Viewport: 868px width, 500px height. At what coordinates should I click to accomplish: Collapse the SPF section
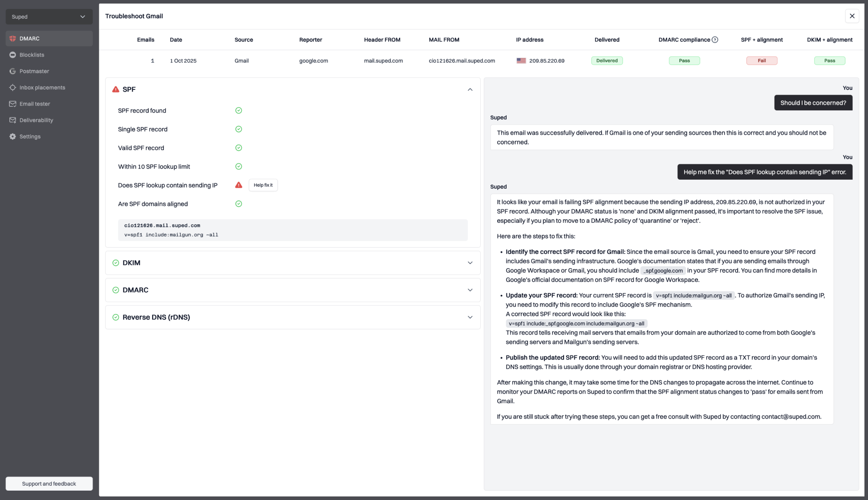coord(470,89)
